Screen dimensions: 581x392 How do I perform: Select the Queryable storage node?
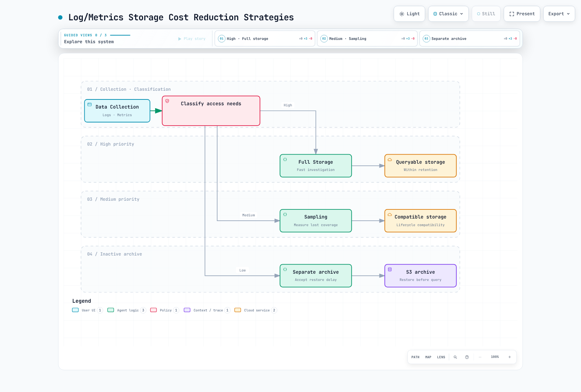(x=420, y=166)
